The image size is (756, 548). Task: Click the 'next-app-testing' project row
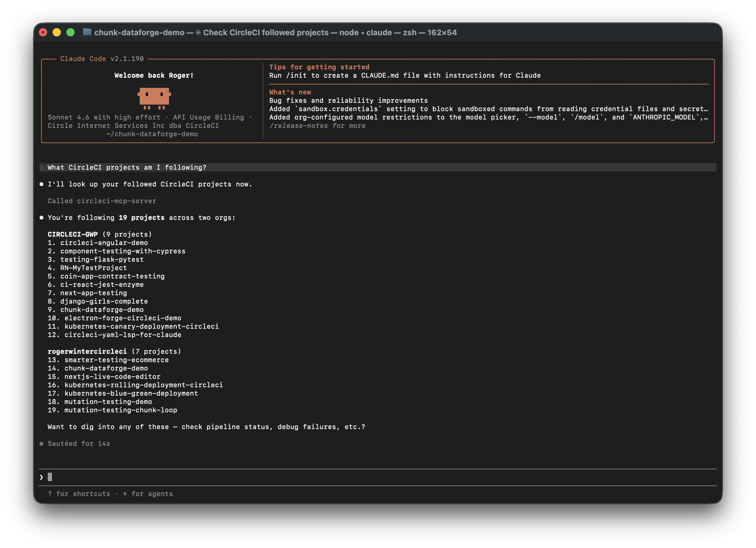(x=87, y=293)
